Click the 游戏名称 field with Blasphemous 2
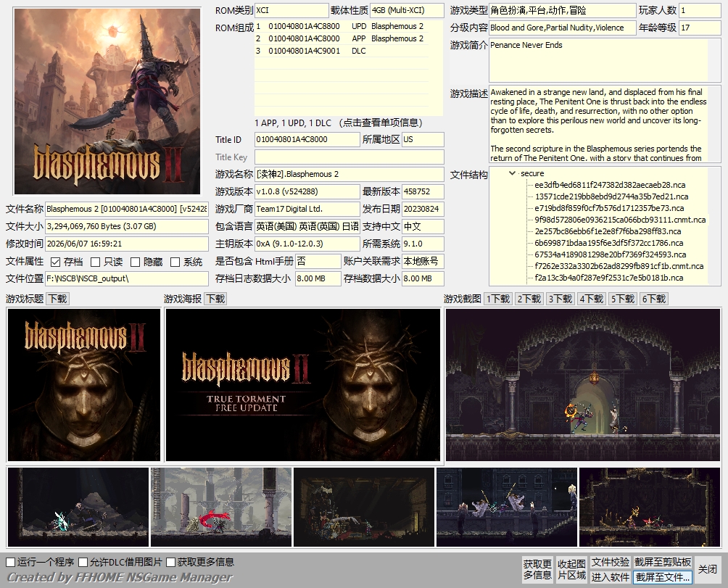Screen dimensions: 728x588 [x=349, y=174]
